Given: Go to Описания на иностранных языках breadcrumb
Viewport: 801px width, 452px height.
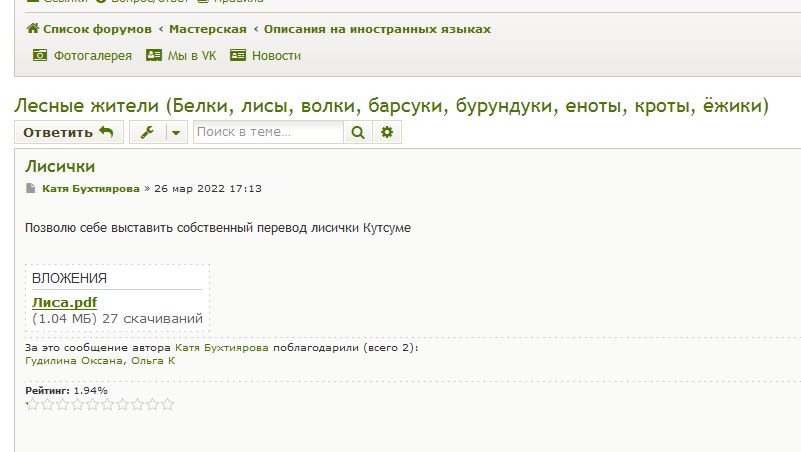Looking at the screenshot, I should click(377, 29).
